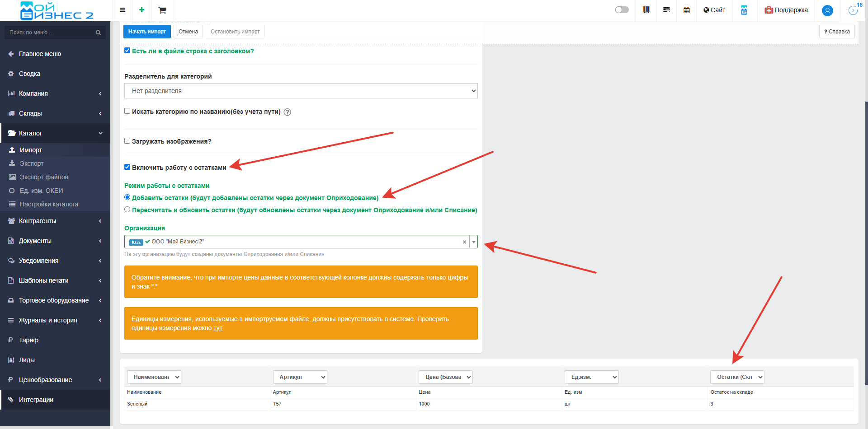
Task: Click the hamburger menu icon in top bar
Action: pyautogui.click(x=123, y=10)
